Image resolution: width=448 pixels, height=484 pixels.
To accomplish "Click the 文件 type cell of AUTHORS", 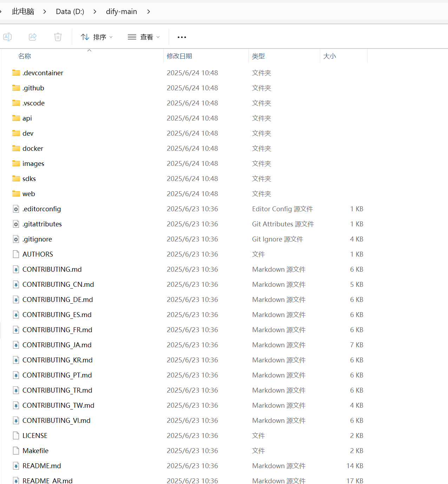I will (x=258, y=254).
